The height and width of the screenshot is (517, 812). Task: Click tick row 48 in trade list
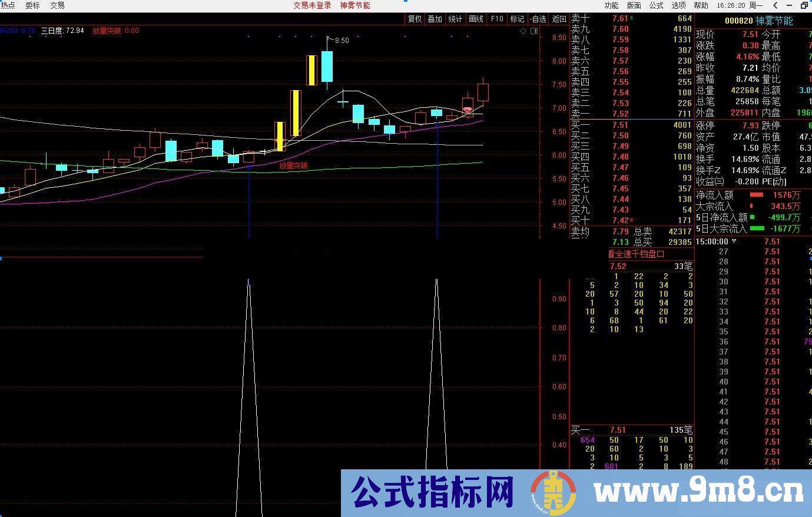point(754,462)
